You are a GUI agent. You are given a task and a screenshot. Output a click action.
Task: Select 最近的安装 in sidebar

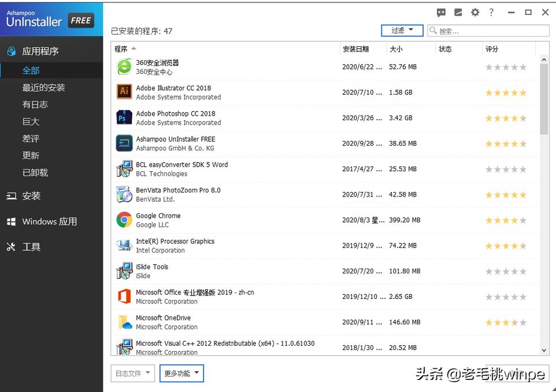(x=43, y=87)
